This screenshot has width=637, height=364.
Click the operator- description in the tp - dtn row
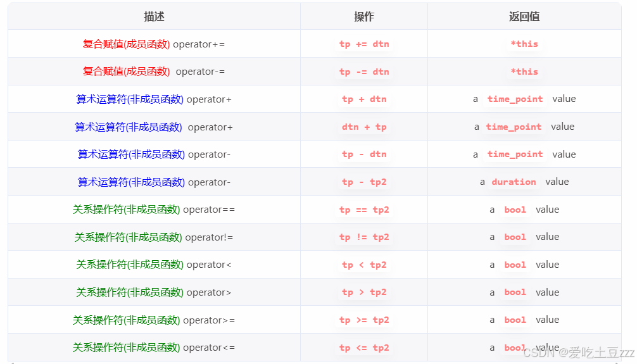point(154,154)
